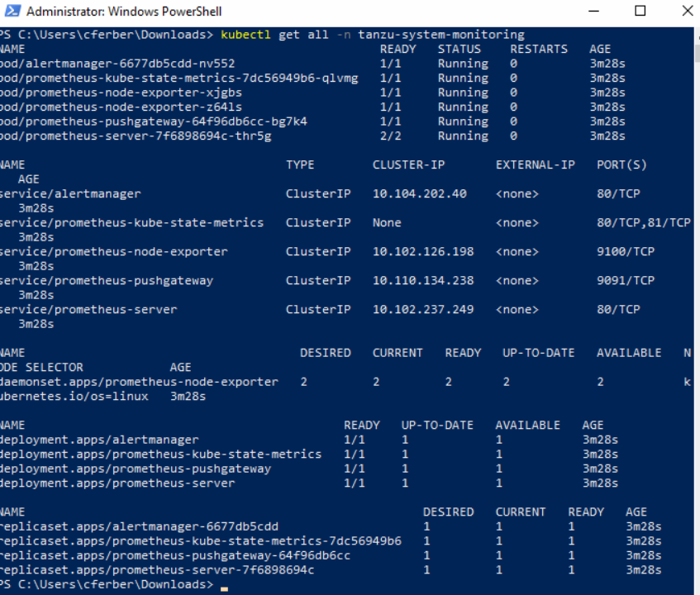This screenshot has width=700, height=595.
Task: Click the window title 'Administrator: Windows PowerShell'
Action: pyautogui.click(x=124, y=12)
